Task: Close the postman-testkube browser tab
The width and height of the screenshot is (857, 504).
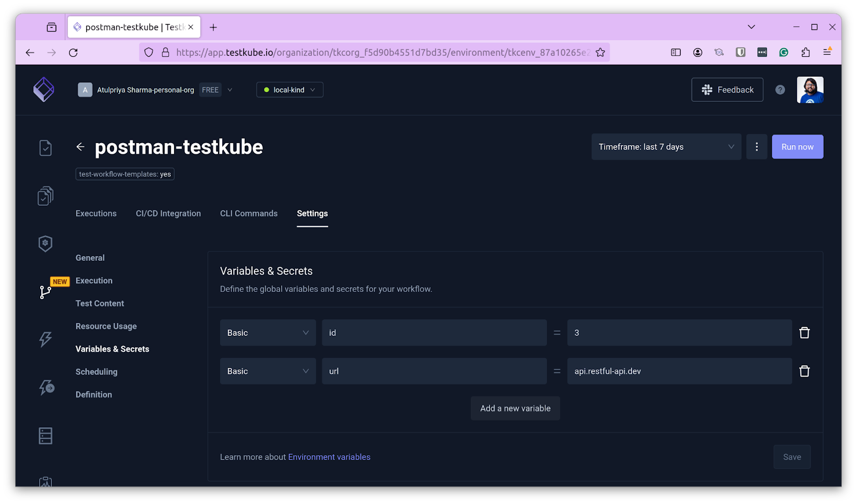Action: [191, 27]
